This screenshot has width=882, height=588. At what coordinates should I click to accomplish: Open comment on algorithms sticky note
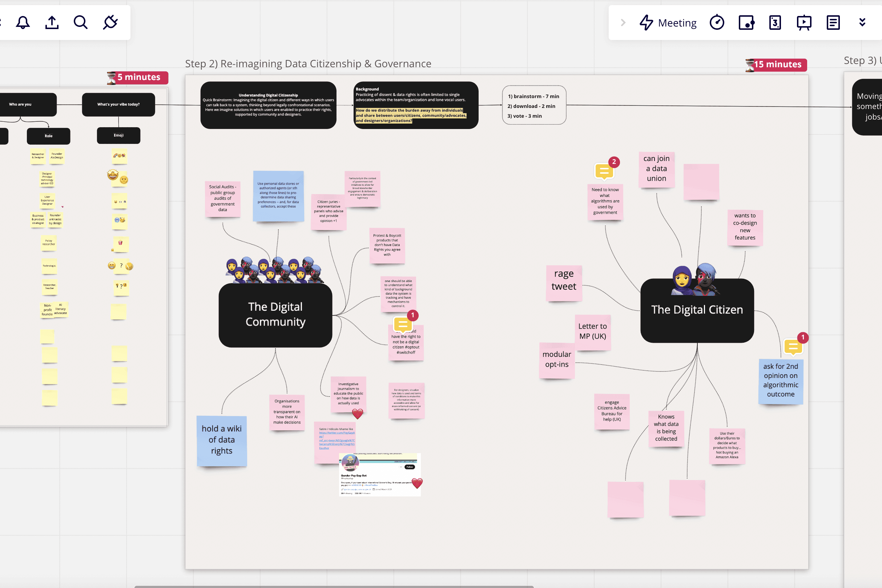click(x=604, y=172)
